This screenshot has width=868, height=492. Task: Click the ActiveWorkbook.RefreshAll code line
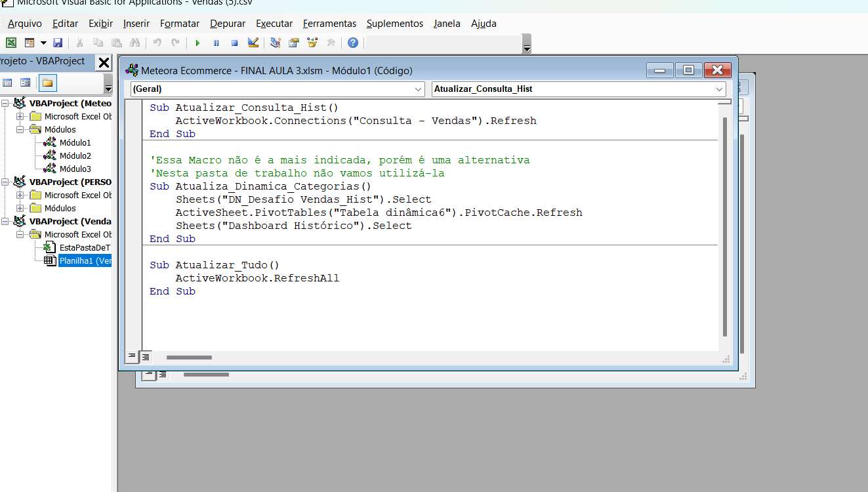pos(257,278)
